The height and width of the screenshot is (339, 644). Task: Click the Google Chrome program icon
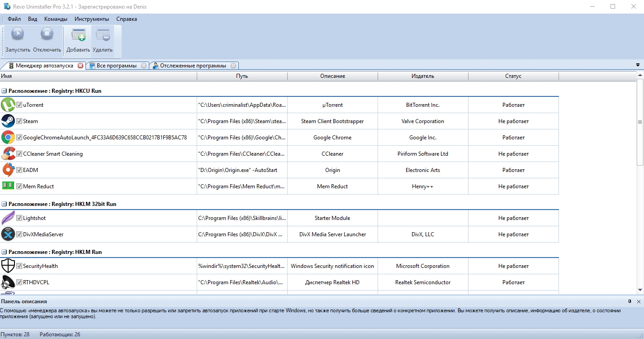tap(8, 138)
